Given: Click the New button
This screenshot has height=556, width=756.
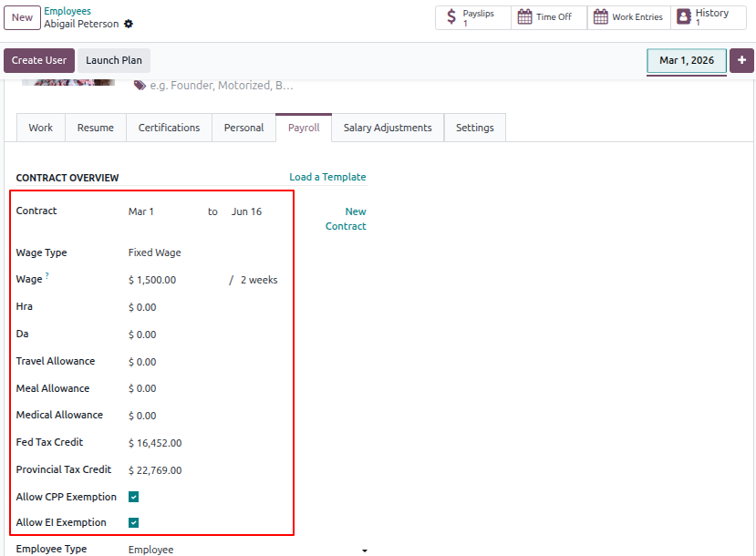Looking at the screenshot, I should pos(22,17).
